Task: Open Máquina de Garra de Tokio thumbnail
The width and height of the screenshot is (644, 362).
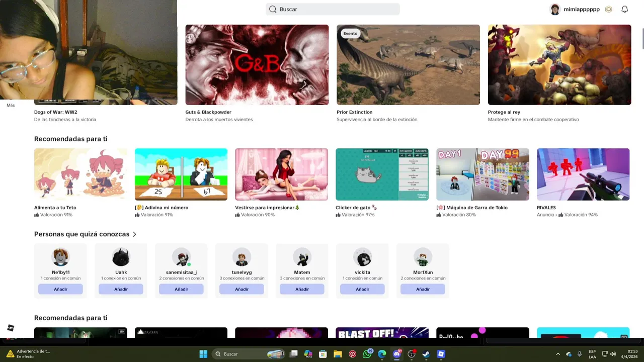Action: click(482, 174)
